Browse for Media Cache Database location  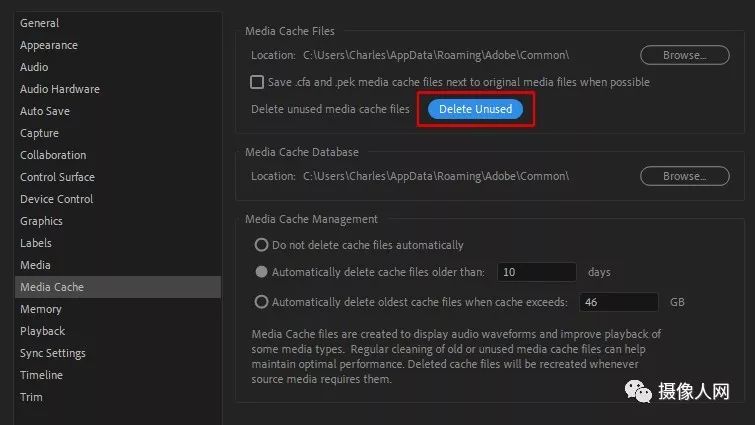(684, 176)
